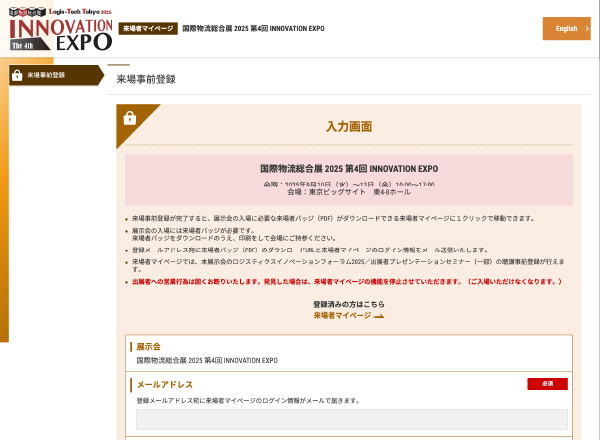Focus the メールアドレス input field
The image size is (600, 440).
click(352, 419)
